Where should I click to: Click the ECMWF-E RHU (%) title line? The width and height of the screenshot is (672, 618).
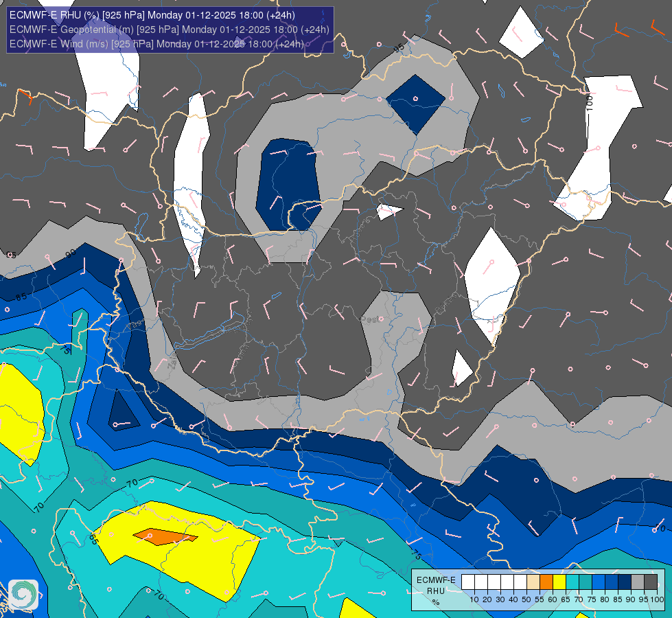click(152, 15)
